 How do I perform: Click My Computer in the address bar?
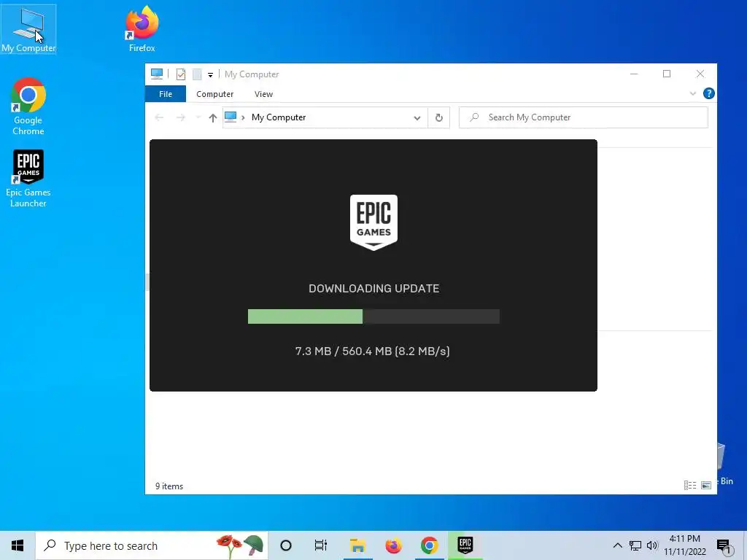click(279, 117)
